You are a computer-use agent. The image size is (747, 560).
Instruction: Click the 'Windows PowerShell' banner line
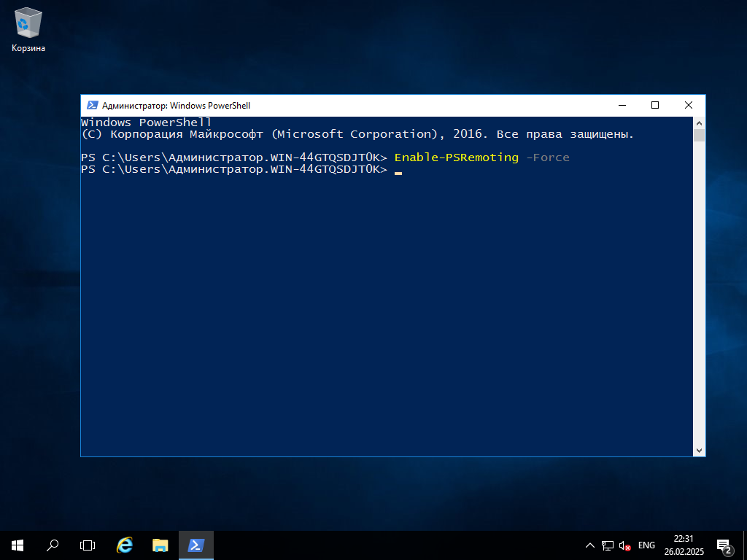point(146,122)
